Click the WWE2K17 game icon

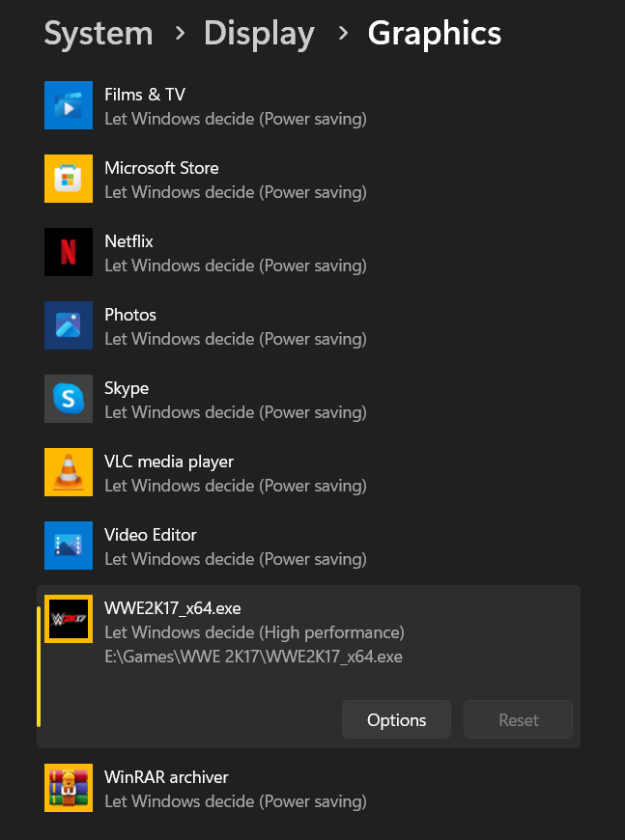(69, 619)
